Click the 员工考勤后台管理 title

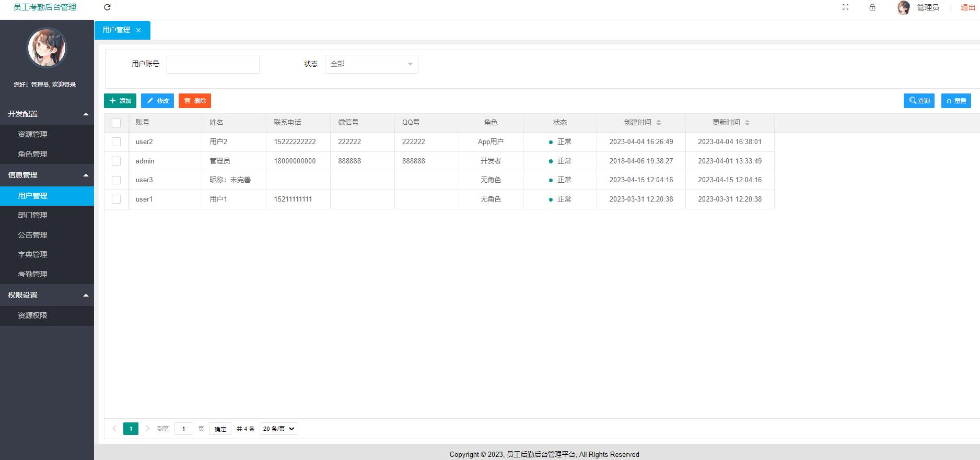[45, 7]
